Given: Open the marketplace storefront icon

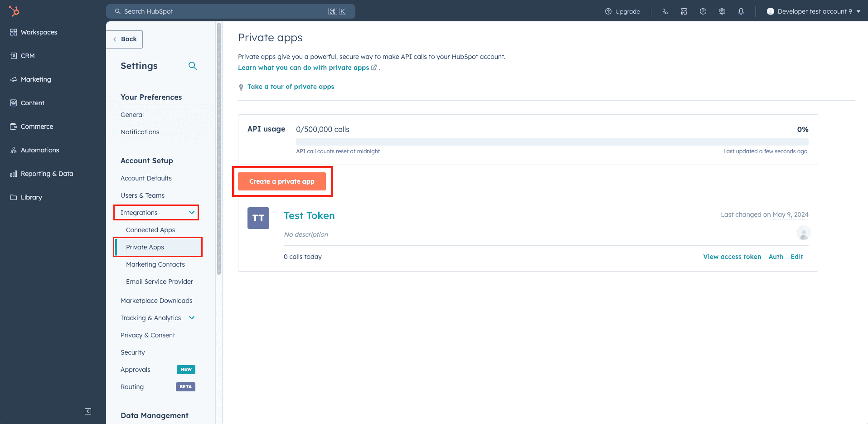Looking at the screenshot, I should click(x=684, y=11).
